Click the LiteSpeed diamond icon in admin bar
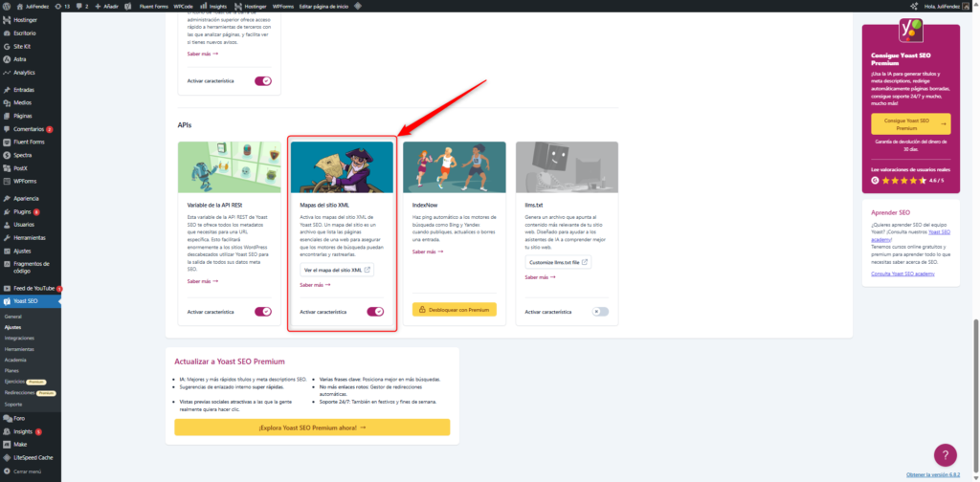The width and height of the screenshot is (980, 482). coord(358,6)
